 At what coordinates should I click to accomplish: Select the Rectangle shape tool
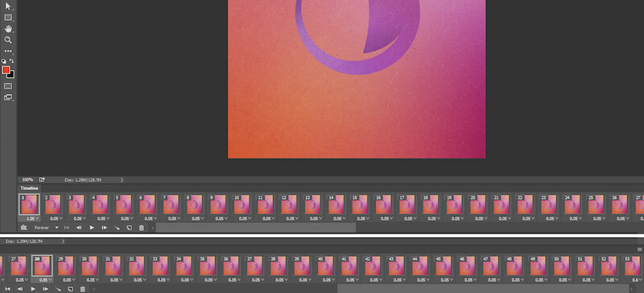click(x=8, y=18)
